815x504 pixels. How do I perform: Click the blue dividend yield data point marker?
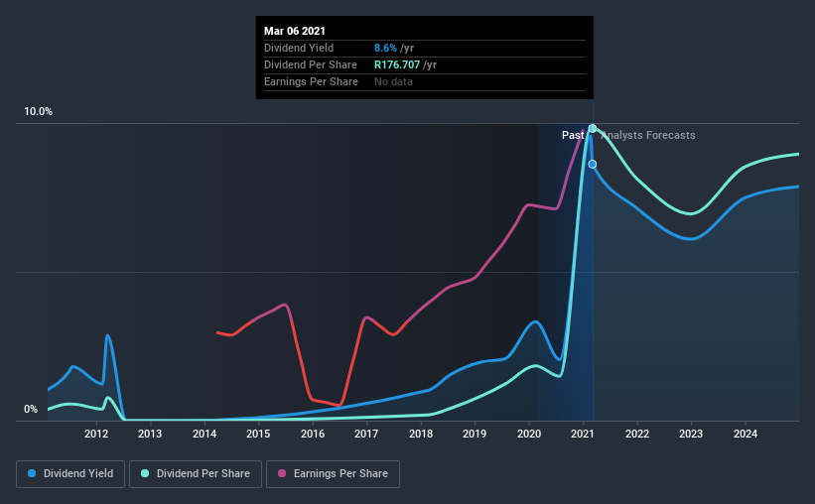[592, 164]
